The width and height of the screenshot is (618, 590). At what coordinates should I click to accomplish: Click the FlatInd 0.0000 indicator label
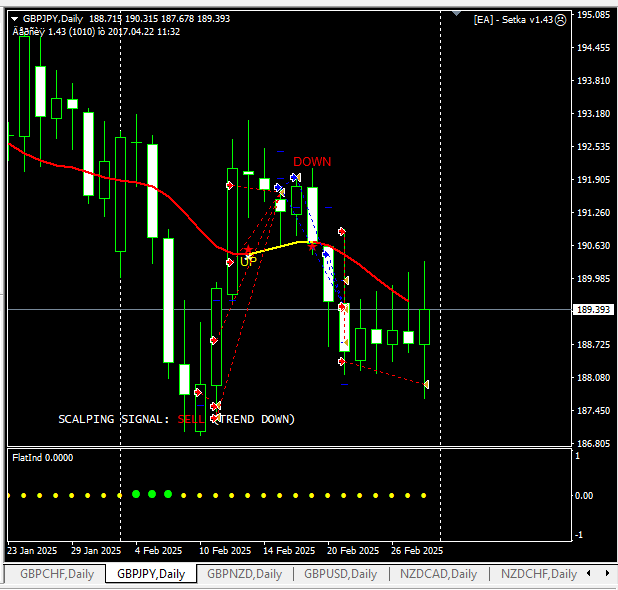click(43, 458)
